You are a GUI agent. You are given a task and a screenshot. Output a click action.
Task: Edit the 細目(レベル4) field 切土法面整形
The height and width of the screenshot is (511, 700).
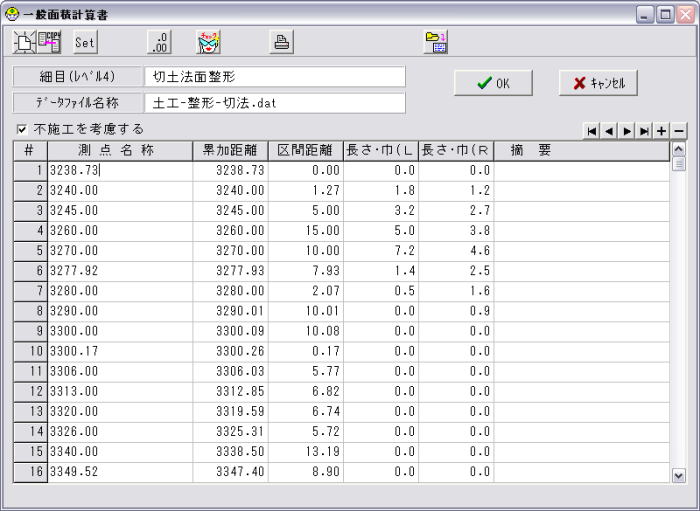point(275,77)
